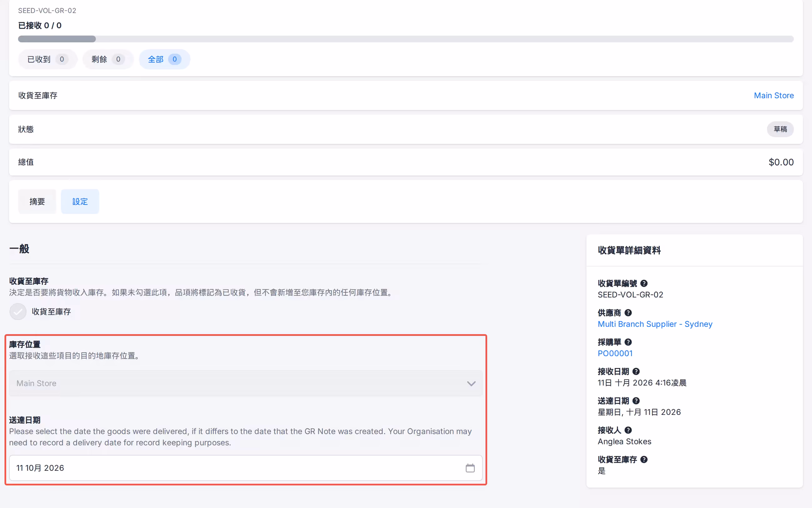Open purchase order PO00001 link
812x508 pixels.
615,353
